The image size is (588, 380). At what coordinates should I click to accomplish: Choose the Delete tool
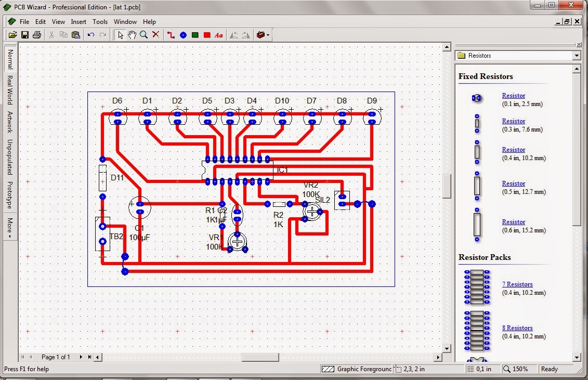point(156,35)
